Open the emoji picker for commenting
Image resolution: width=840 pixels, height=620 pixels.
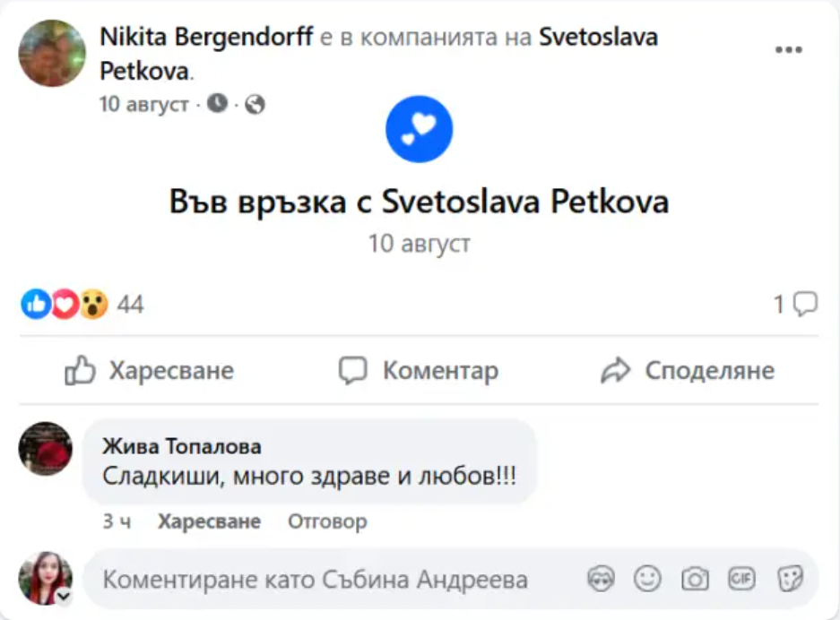(x=647, y=581)
